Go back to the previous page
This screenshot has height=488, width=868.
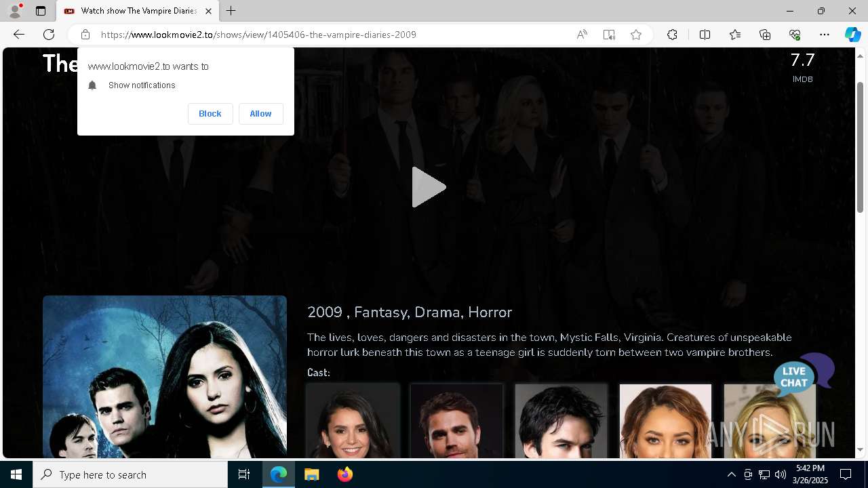click(19, 35)
